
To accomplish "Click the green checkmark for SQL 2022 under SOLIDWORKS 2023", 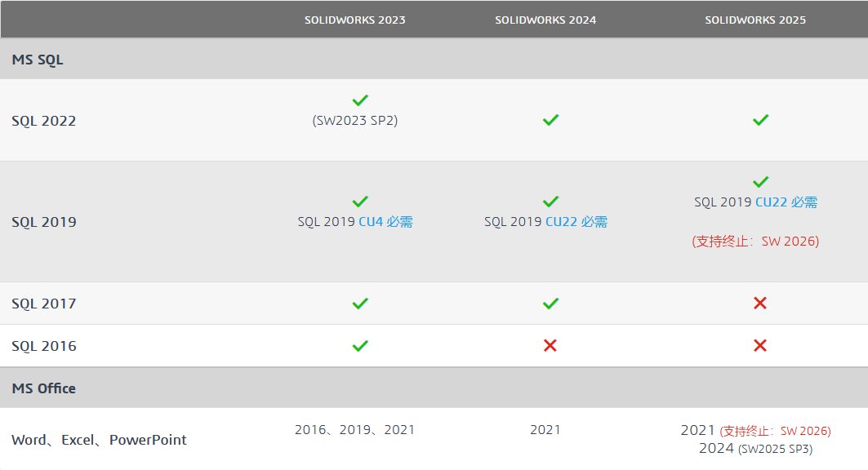I will 360,100.
